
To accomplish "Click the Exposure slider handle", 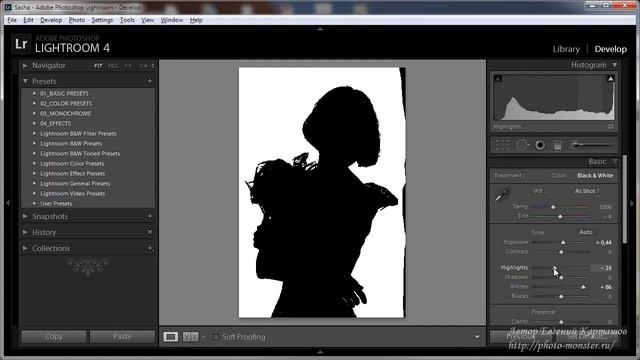I will pos(563,242).
